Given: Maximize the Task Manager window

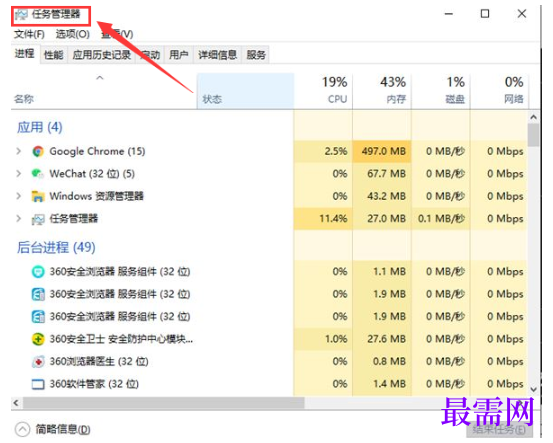Looking at the screenshot, I should point(485,14).
